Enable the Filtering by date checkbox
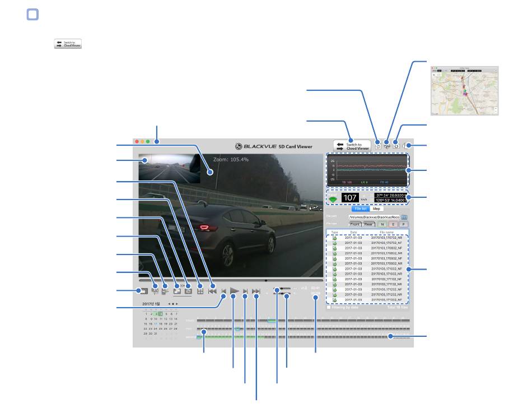 click(329, 308)
